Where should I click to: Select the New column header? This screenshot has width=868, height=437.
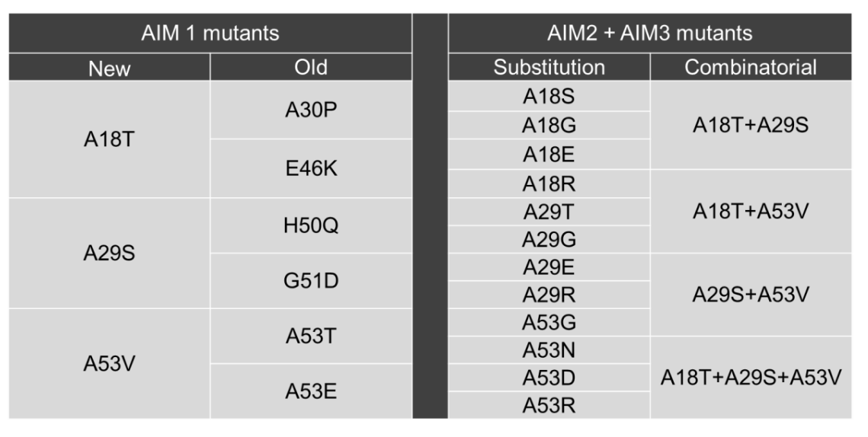110,69
